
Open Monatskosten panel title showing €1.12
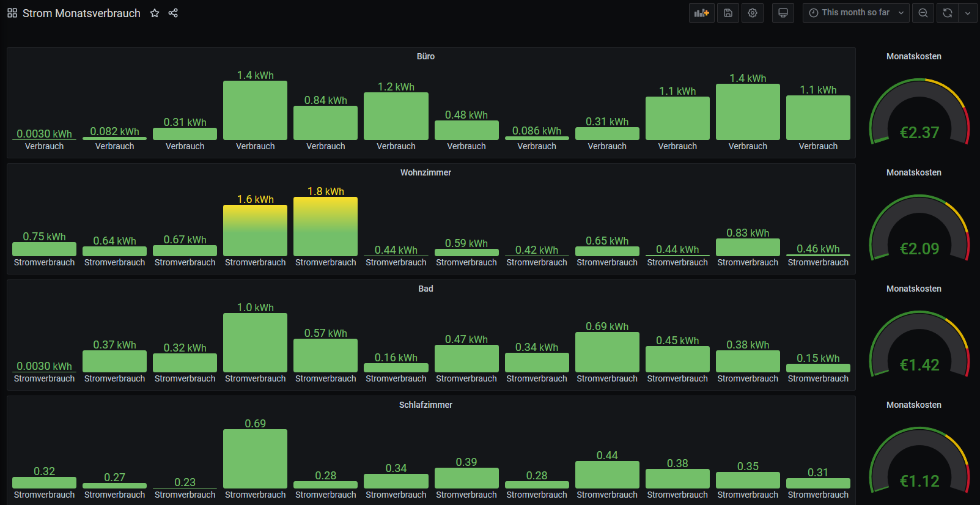click(914, 405)
